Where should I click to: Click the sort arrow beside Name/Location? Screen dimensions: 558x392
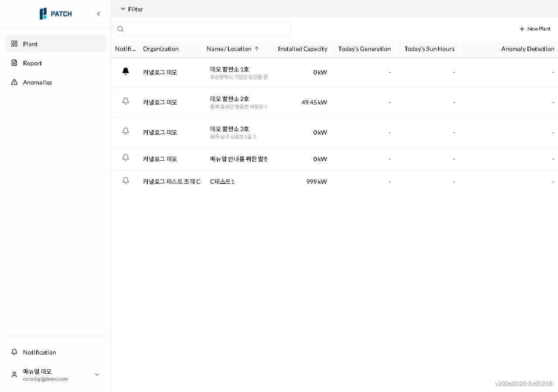[x=257, y=49]
